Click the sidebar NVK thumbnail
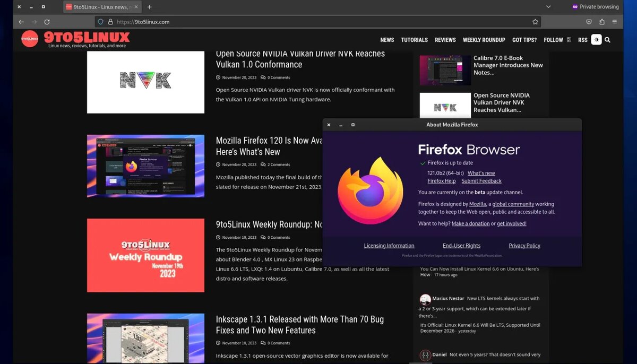 point(445,105)
